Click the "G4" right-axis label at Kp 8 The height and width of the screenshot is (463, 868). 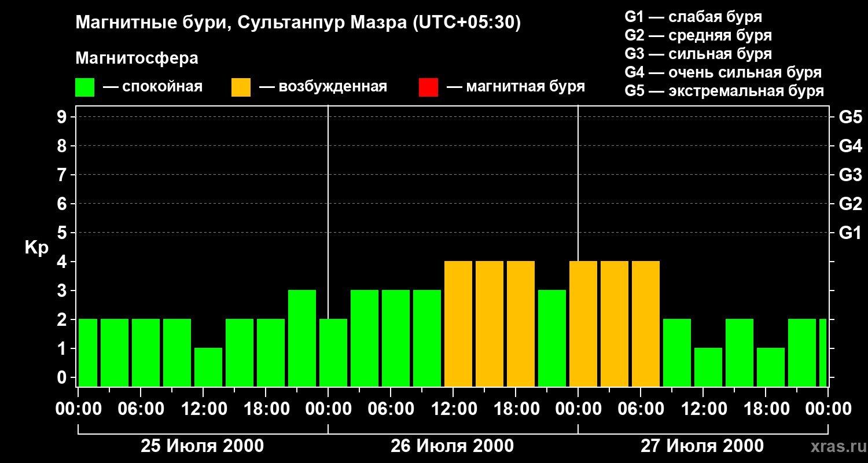pos(851,146)
